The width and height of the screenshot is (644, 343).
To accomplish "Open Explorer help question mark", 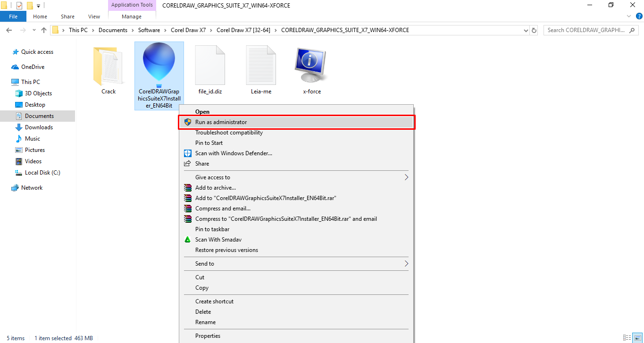I will point(639,16).
